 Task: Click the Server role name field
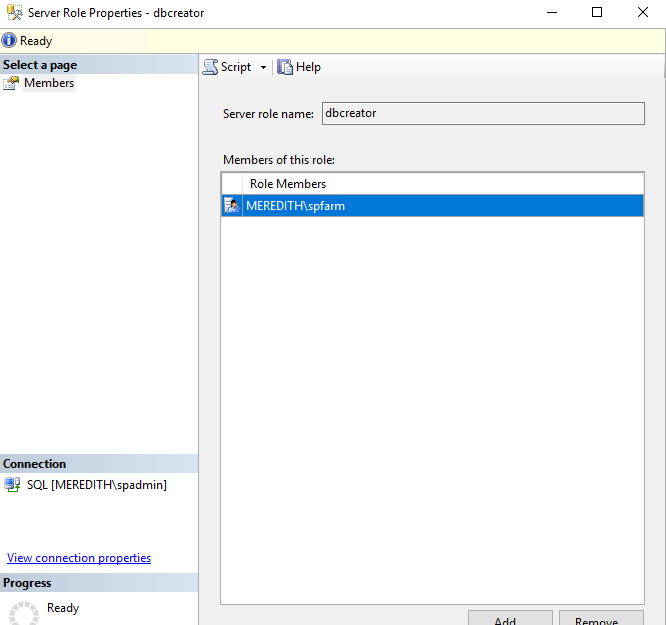(x=483, y=113)
